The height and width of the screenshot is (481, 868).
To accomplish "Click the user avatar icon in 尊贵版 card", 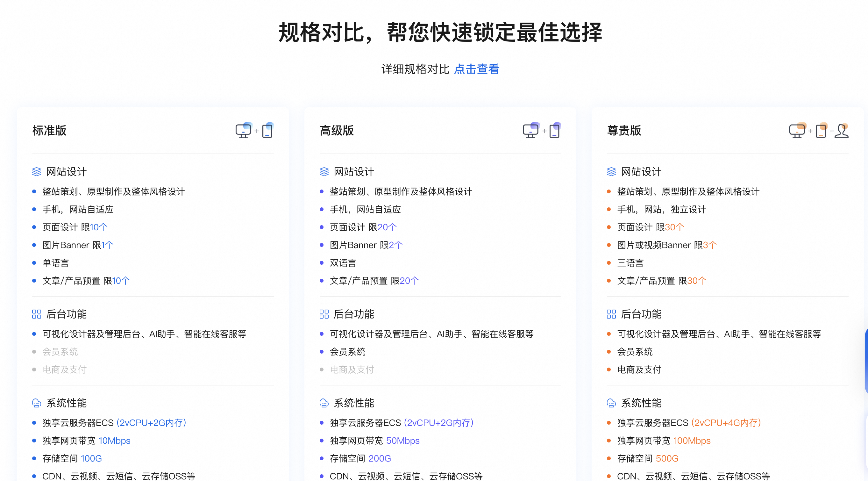I will (841, 131).
